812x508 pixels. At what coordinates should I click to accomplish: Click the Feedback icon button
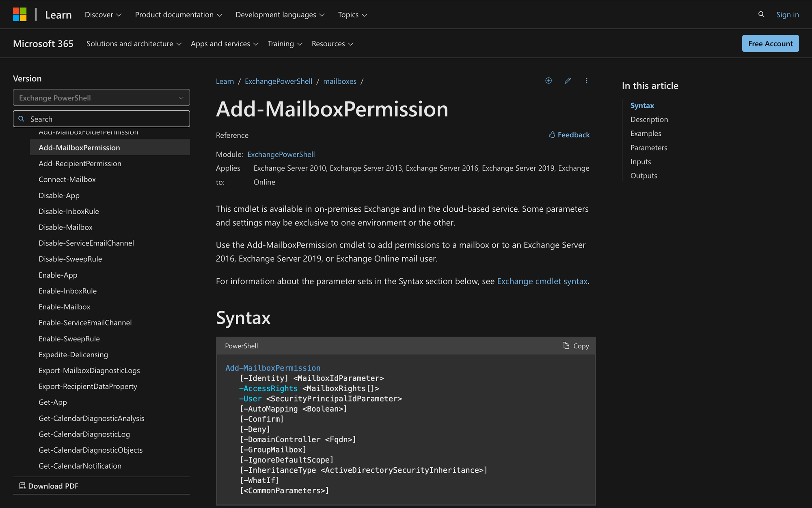[x=552, y=134]
